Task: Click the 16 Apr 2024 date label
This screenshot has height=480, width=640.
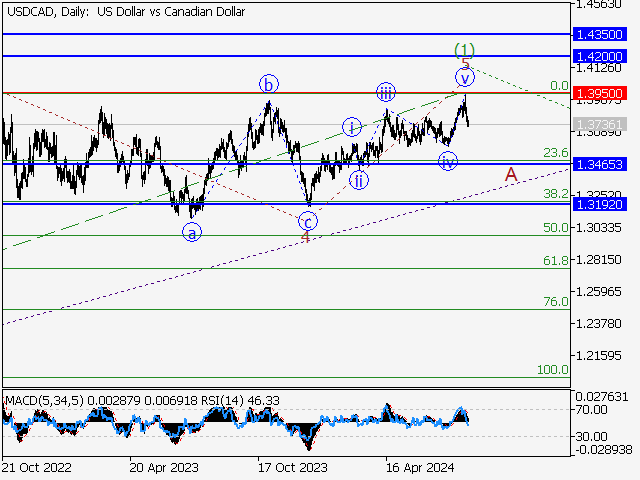Action: click(420, 467)
